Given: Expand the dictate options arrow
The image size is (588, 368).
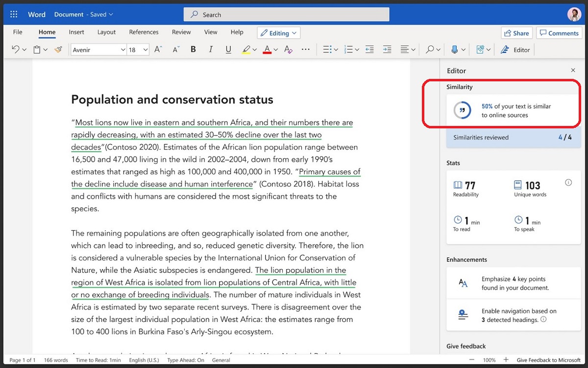Looking at the screenshot, I should 463,49.
